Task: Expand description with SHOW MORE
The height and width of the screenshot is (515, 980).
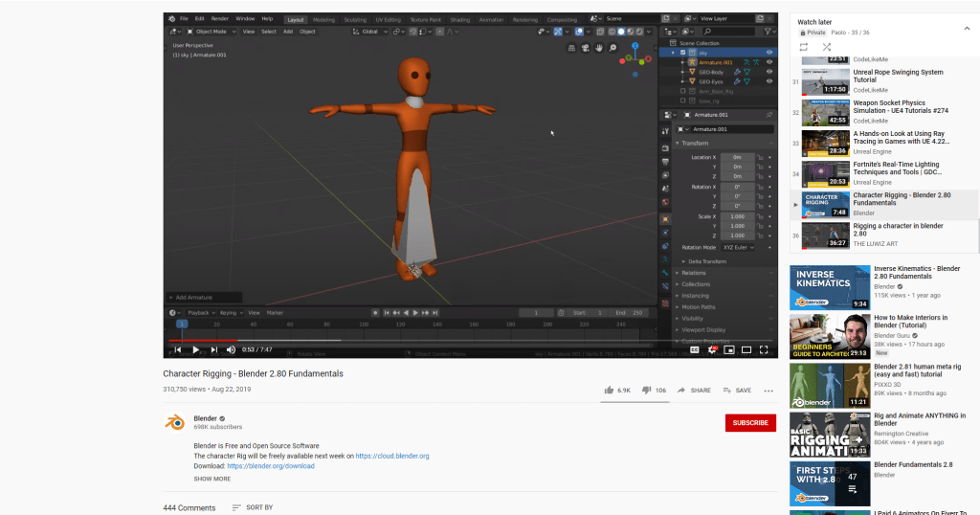Action: [212, 479]
